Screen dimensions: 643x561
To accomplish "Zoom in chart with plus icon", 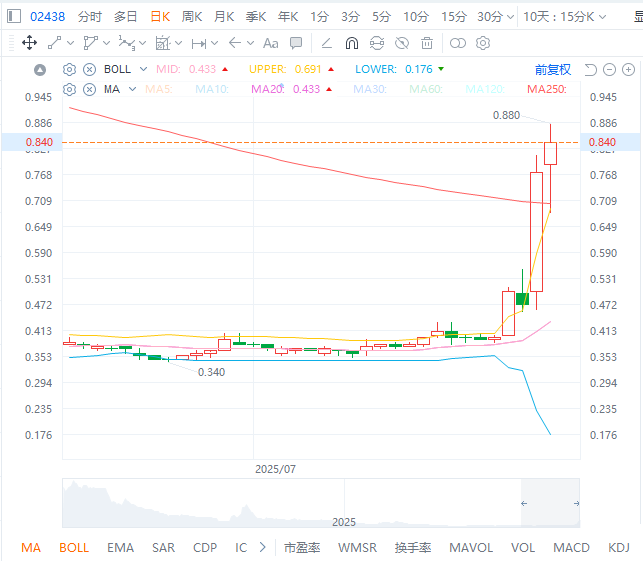I will (628, 70).
